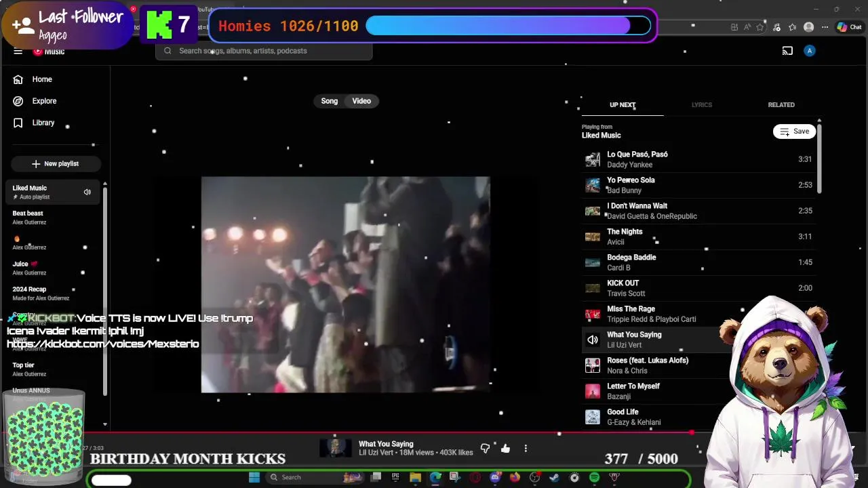The width and height of the screenshot is (868, 488).
Task: Create a New playlist
Action: click(x=56, y=164)
